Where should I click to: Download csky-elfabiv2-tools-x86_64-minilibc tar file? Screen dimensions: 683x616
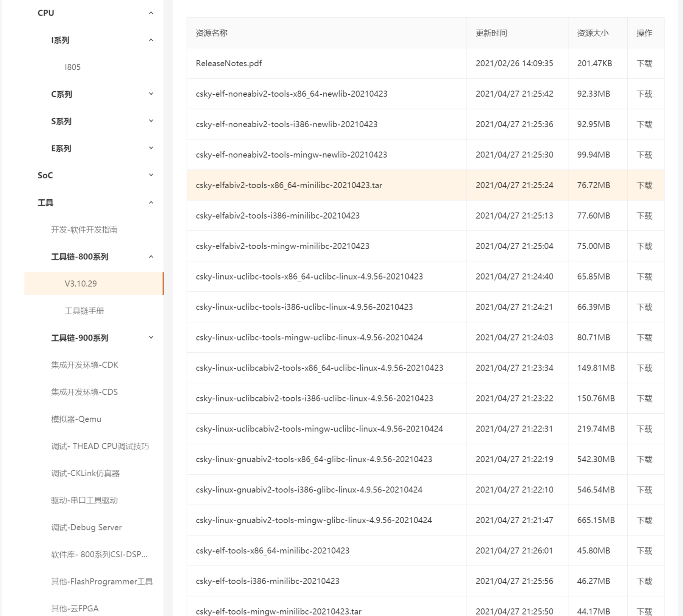(x=644, y=185)
